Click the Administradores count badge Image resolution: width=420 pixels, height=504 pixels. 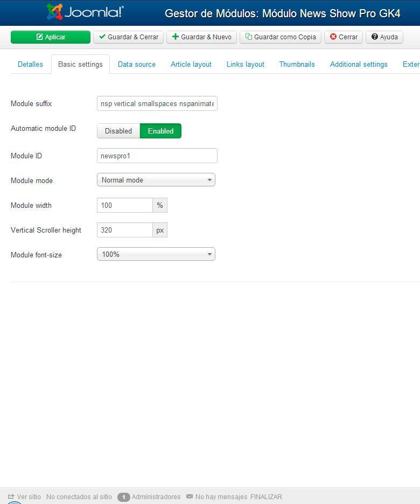point(123,497)
